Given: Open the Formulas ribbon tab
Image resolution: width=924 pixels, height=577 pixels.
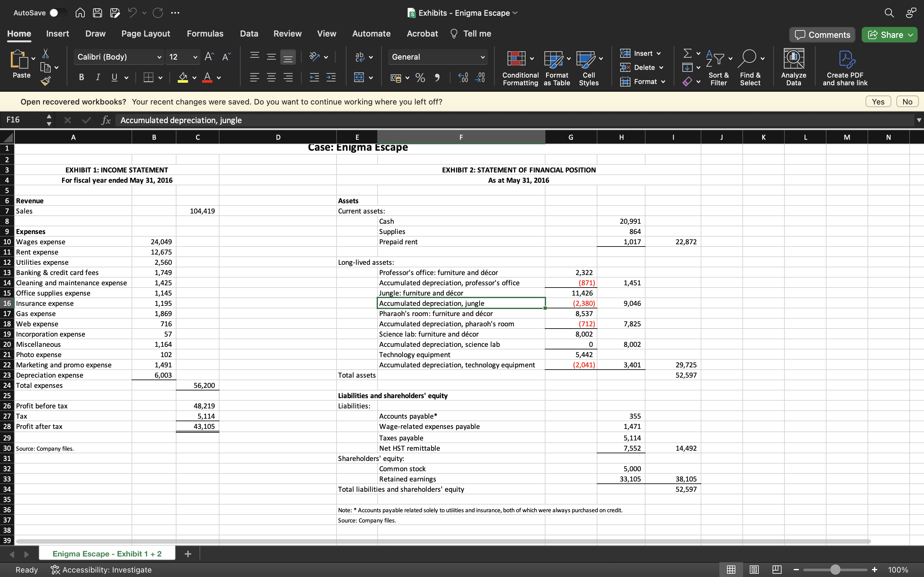Looking at the screenshot, I should (205, 34).
